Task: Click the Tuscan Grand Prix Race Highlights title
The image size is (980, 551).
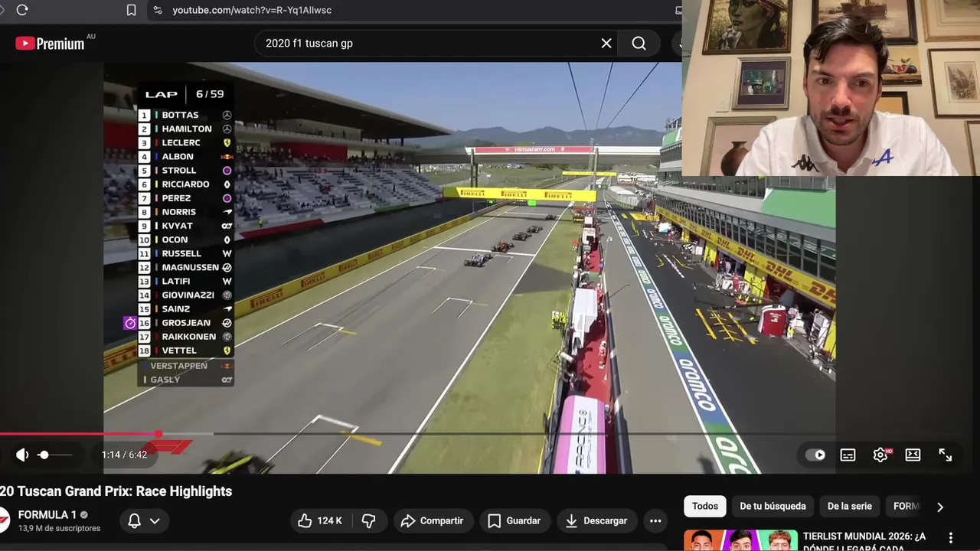Action: click(x=116, y=491)
